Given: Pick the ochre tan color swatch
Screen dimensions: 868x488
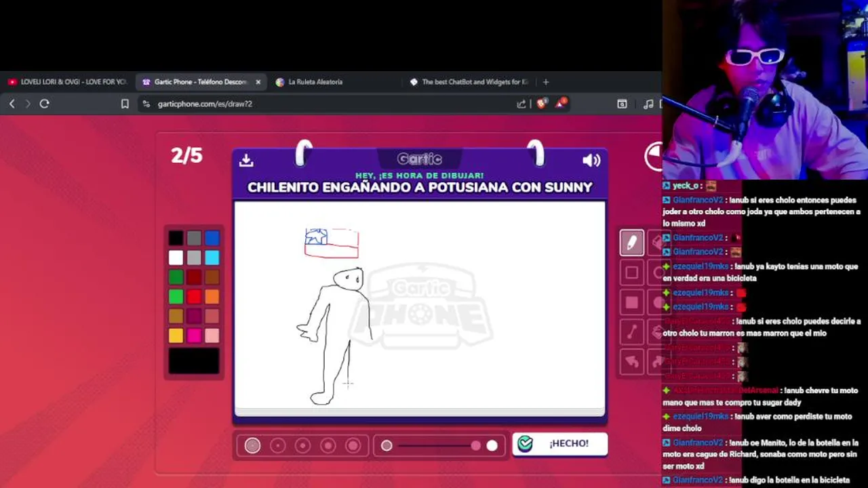Looking at the screenshot, I should (x=176, y=316).
